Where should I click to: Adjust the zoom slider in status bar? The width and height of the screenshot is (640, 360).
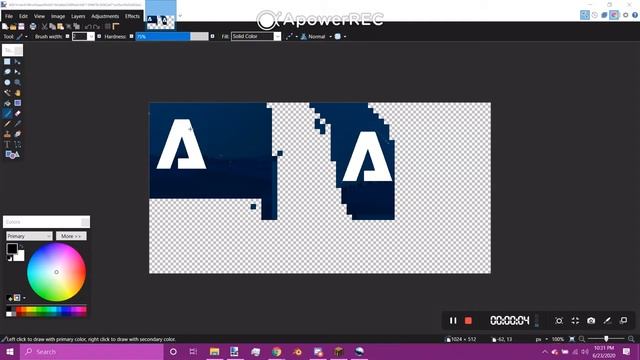(x=607, y=339)
